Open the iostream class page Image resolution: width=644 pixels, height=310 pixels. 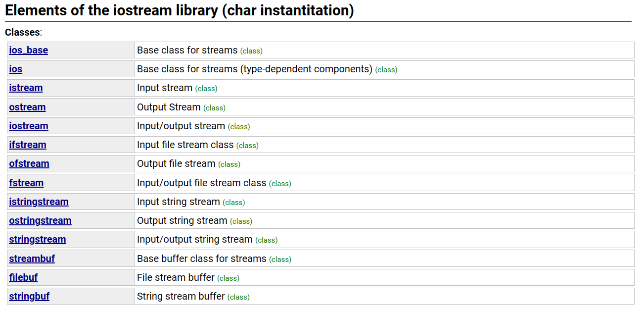click(28, 126)
